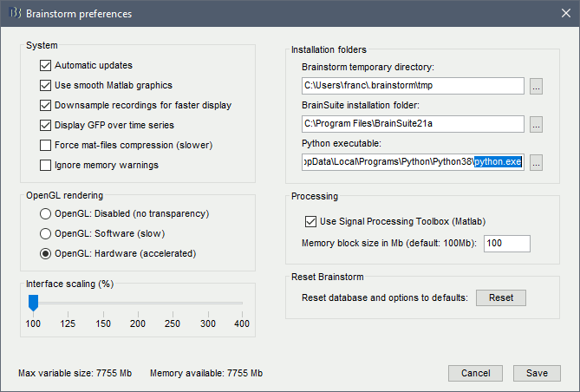The width and height of the screenshot is (580, 392).
Task: Browse for BrainSuite installation folder
Action: (536, 124)
